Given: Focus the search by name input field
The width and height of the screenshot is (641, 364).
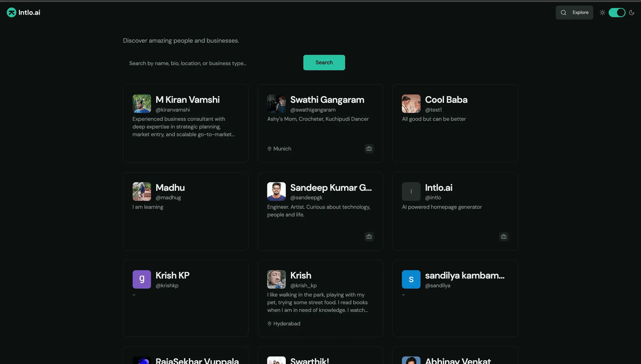Looking at the screenshot, I should pos(211,63).
